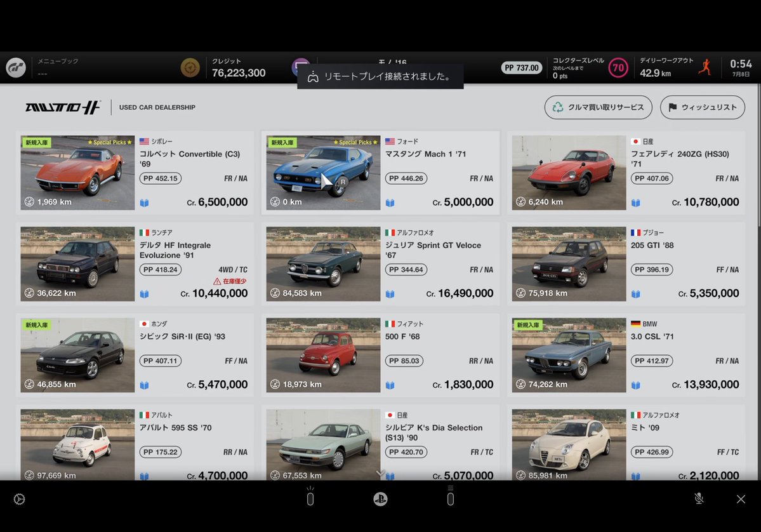Click the scroll-down chevron at list bottom

tap(381, 473)
